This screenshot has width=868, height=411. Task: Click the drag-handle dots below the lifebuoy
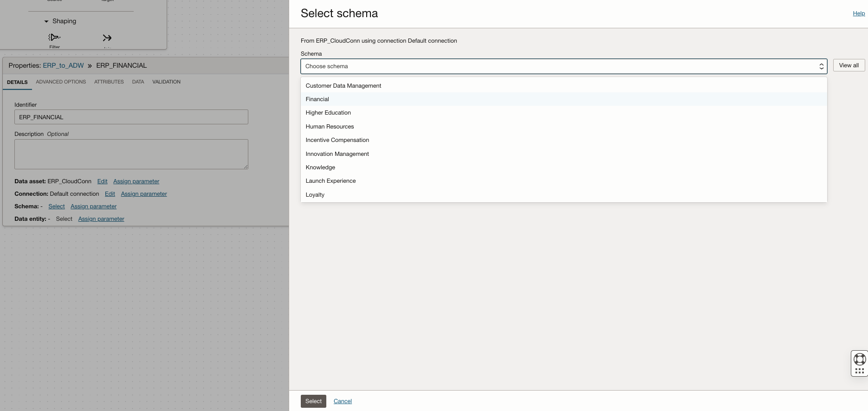[x=860, y=371]
